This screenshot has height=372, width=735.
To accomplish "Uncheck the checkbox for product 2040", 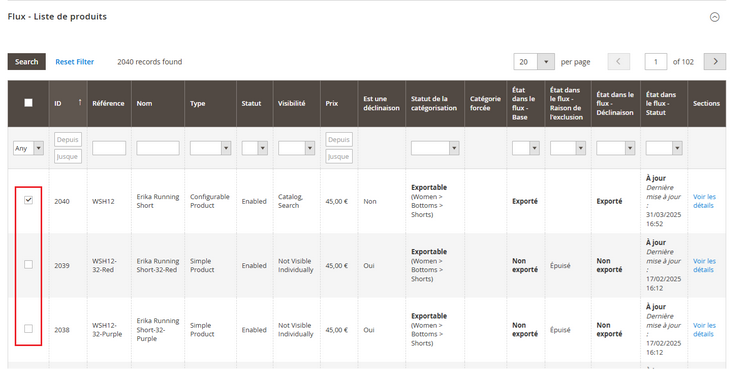I will point(29,200).
